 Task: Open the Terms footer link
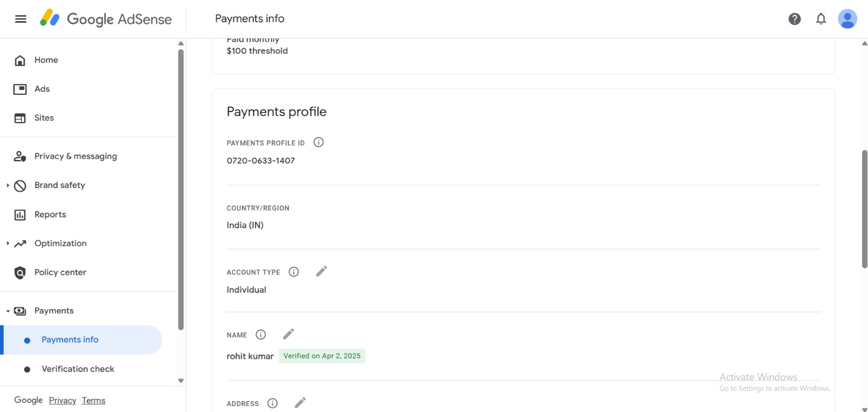[93, 401]
